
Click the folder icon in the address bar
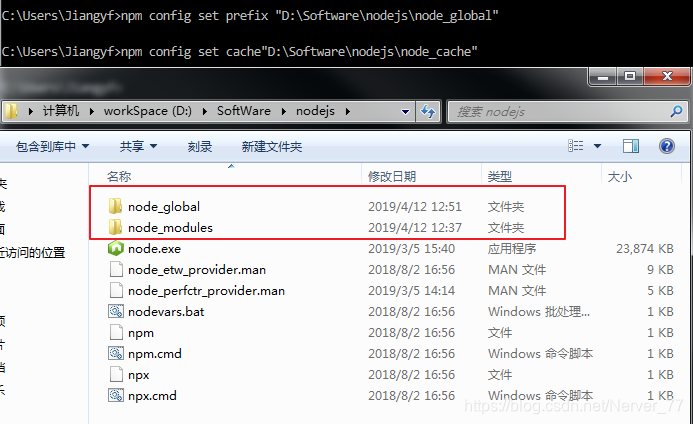point(11,111)
